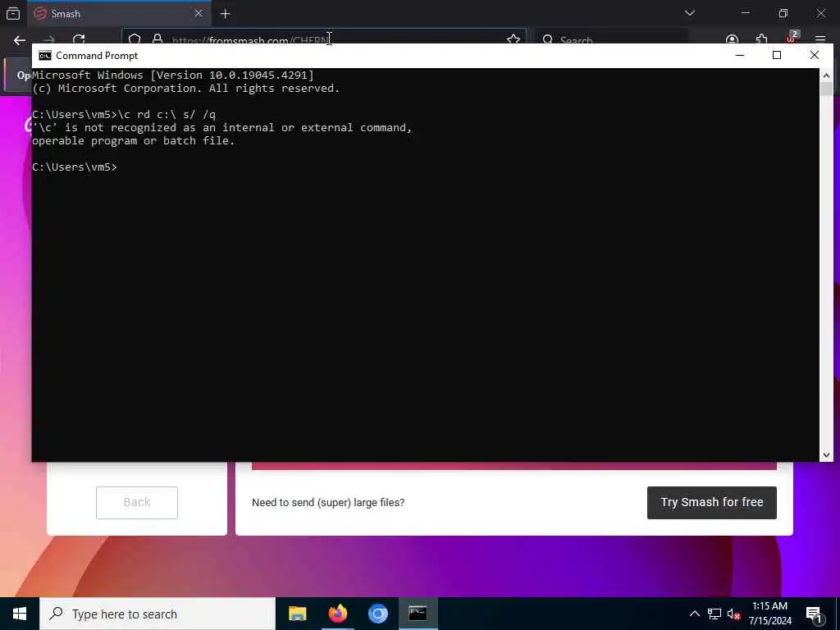Click the site lock icon in the address bar
Viewport: 840px width, 630px height.
pos(157,39)
